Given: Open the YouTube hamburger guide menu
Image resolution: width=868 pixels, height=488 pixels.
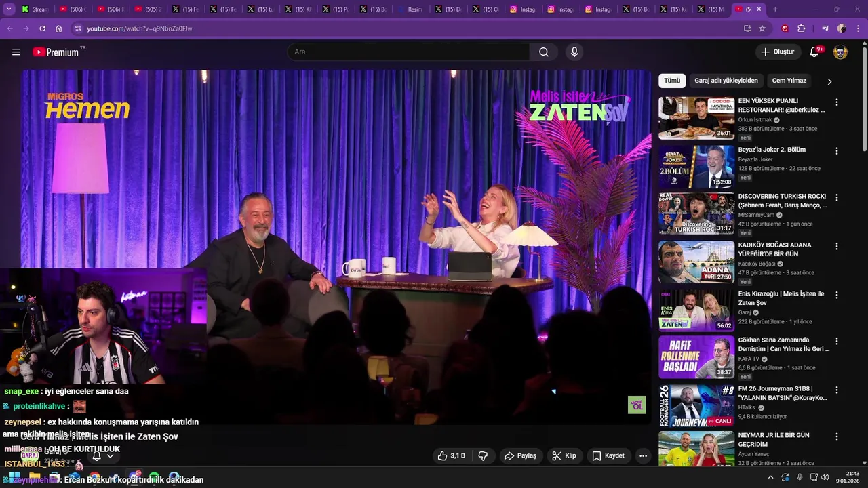Looking at the screenshot, I should pos(16,52).
